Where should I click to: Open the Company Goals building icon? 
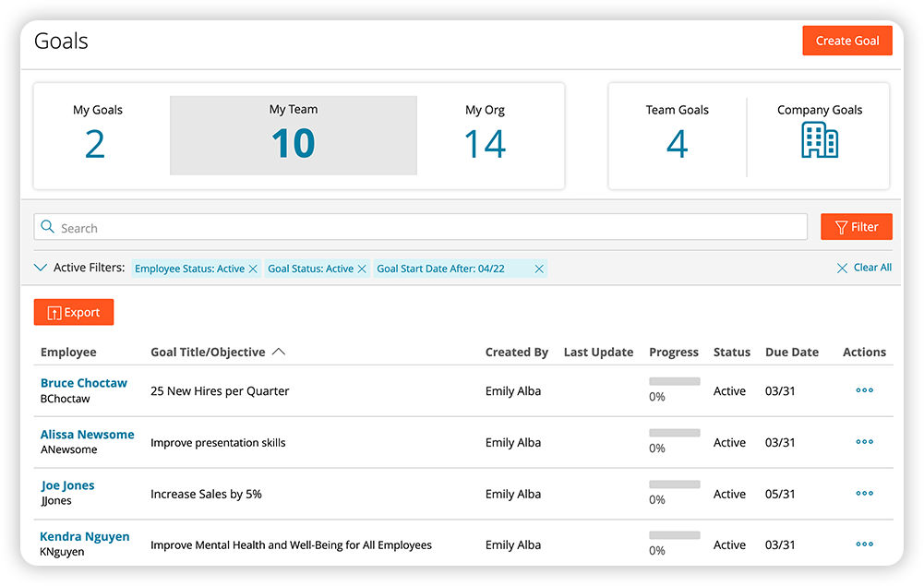pos(819,141)
